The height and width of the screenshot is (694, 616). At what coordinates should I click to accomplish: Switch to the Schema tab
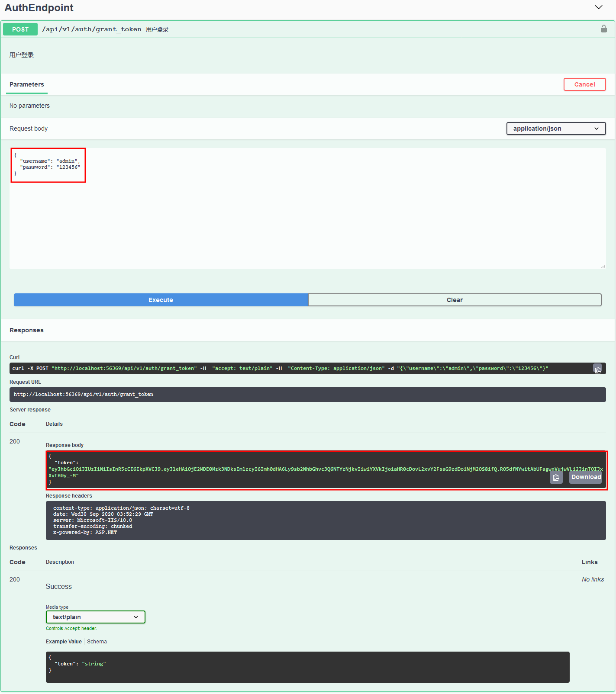[x=97, y=642]
